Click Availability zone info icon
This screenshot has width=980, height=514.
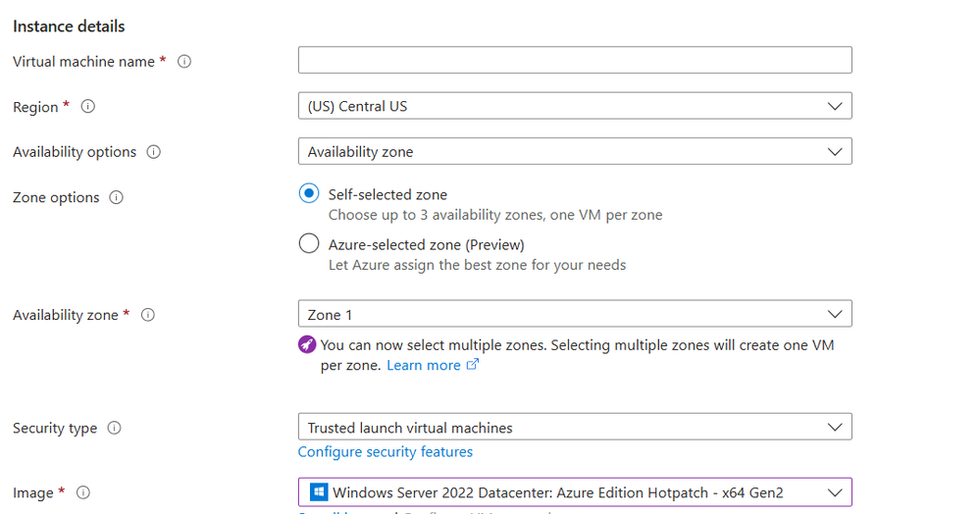pos(148,315)
